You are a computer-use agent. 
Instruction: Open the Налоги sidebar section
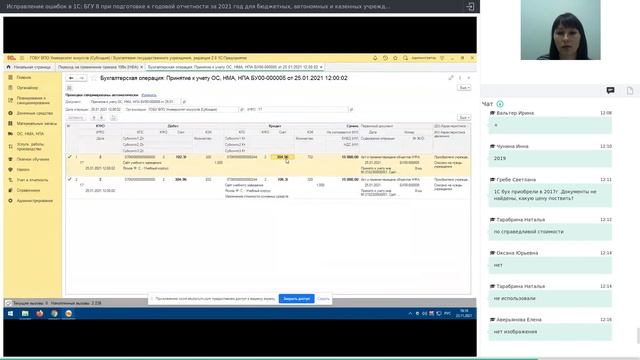point(23,169)
